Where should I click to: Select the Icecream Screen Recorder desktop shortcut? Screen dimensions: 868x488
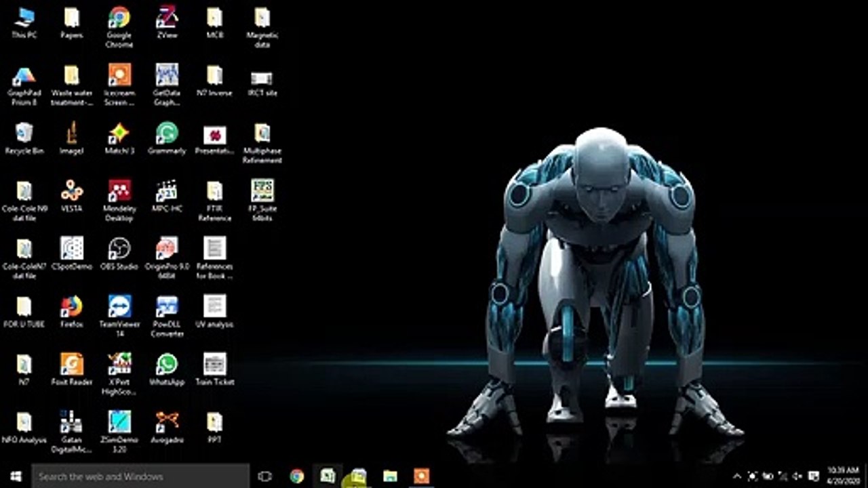point(119,86)
